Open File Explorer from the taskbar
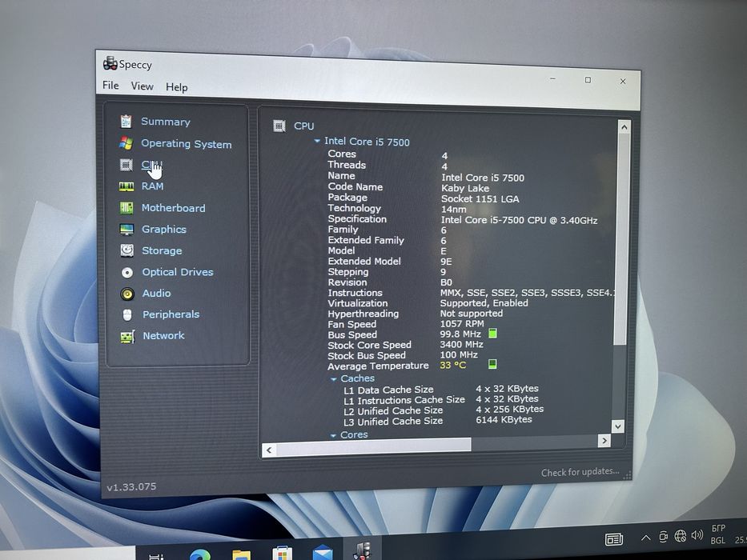Viewport: 747px width, 560px height. click(x=242, y=554)
